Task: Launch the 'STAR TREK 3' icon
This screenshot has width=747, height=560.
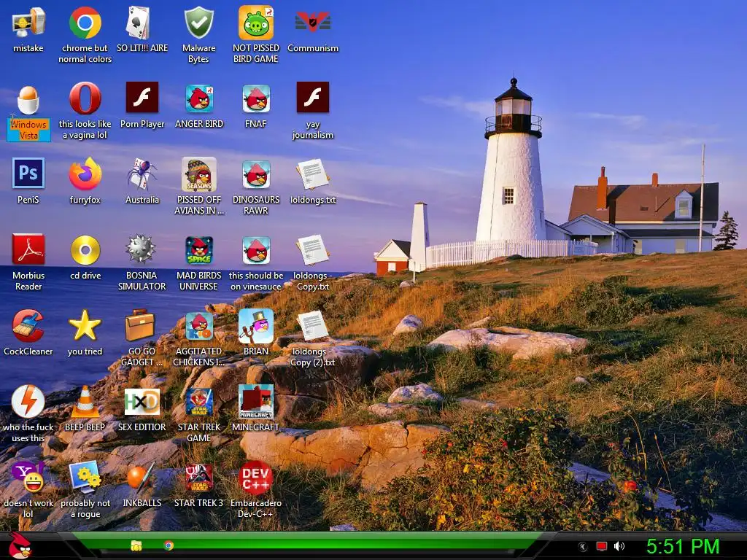Action: tap(198, 478)
